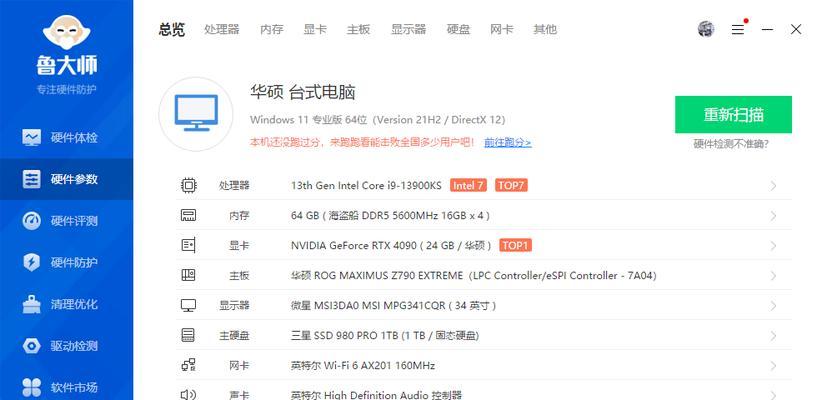Open the hamburger menu with red dot
This screenshot has height=400, width=817.
[x=739, y=29]
